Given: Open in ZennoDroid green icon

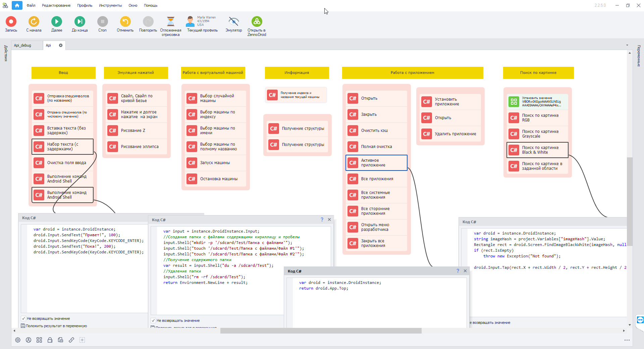Looking at the screenshot, I should pyautogui.click(x=257, y=22).
